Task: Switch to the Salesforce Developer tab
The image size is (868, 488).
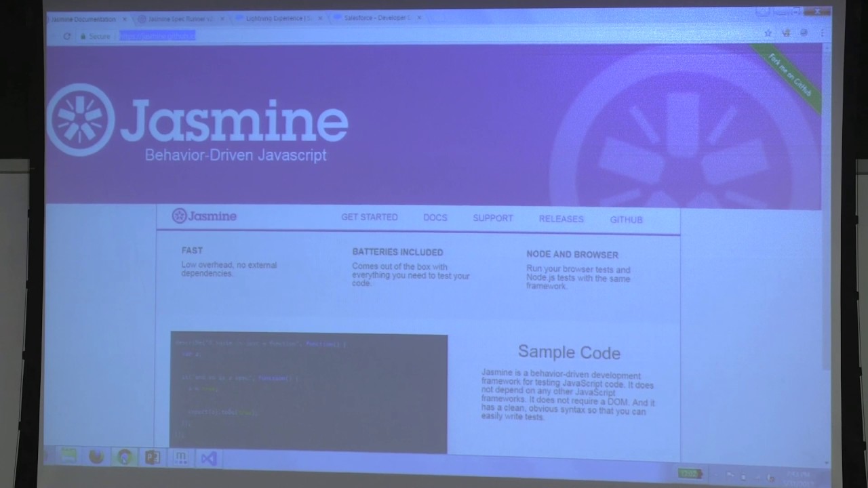Action: (377, 18)
